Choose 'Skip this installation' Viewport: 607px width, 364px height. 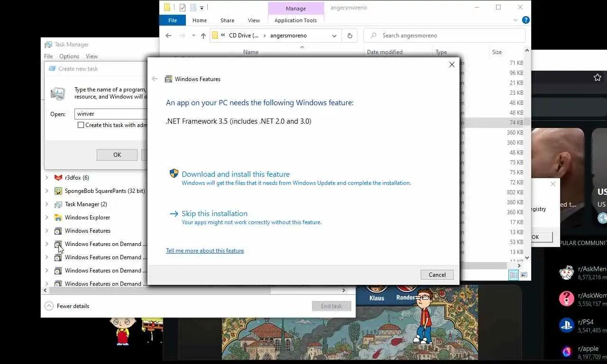coord(214,214)
